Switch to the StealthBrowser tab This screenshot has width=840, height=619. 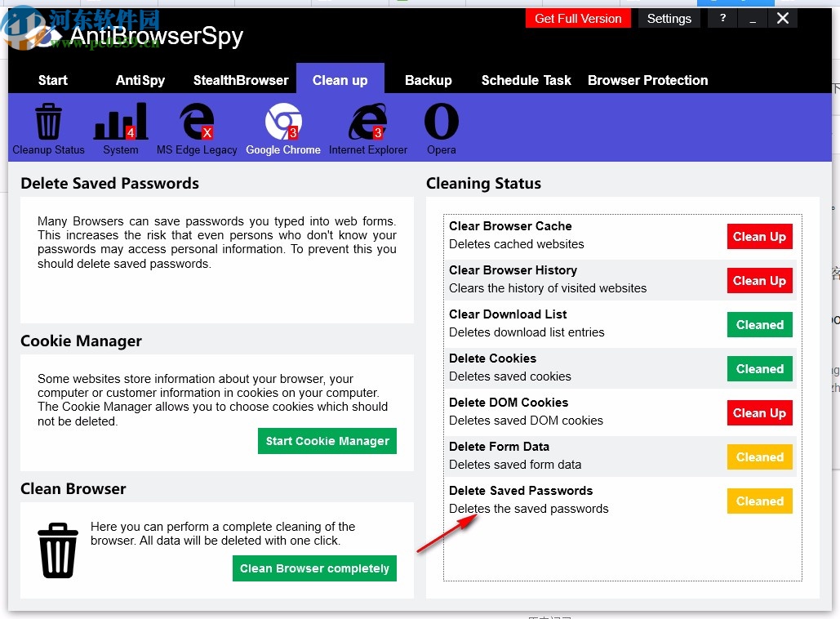point(241,80)
